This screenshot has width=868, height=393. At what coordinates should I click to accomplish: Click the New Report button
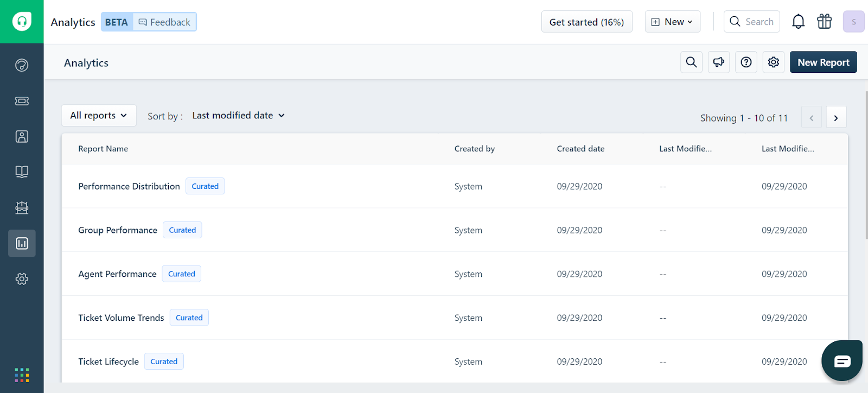coord(824,62)
